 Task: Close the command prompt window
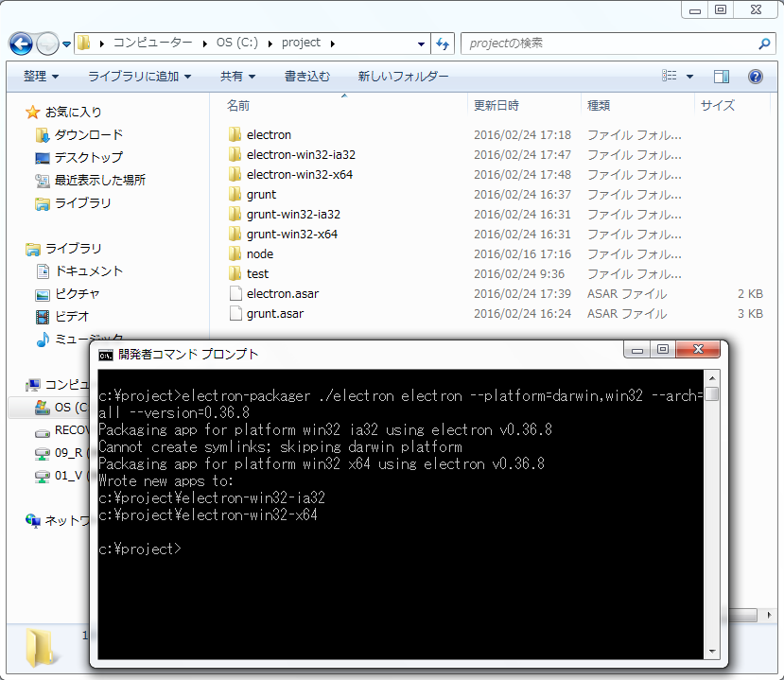[x=698, y=350]
